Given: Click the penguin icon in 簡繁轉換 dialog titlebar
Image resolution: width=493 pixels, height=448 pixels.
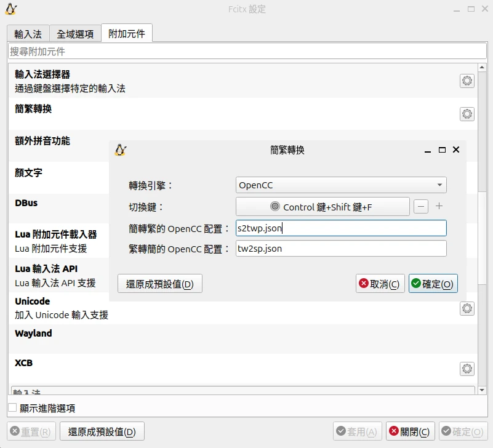Looking at the screenshot, I should pos(121,150).
